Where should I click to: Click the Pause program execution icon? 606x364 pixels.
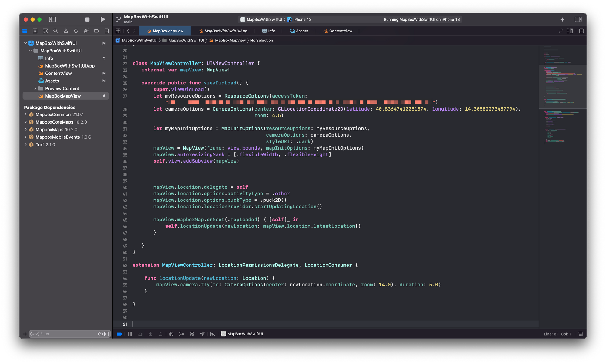(130, 334)
